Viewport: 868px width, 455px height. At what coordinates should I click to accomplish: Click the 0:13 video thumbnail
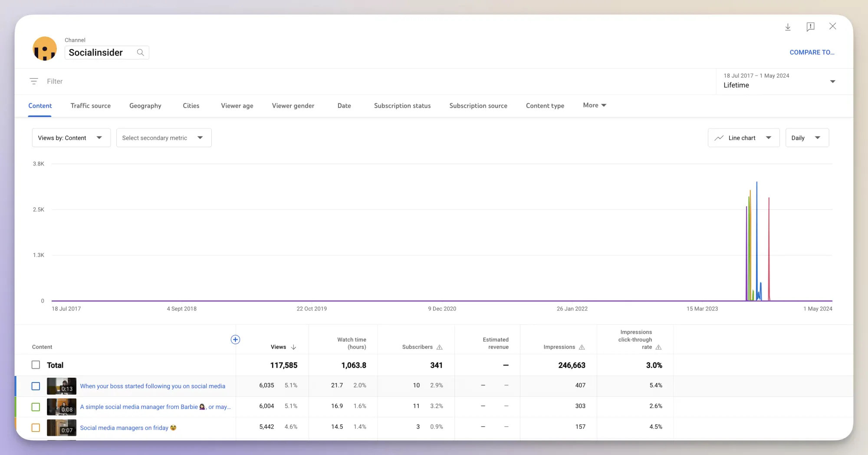pos(62,386)
